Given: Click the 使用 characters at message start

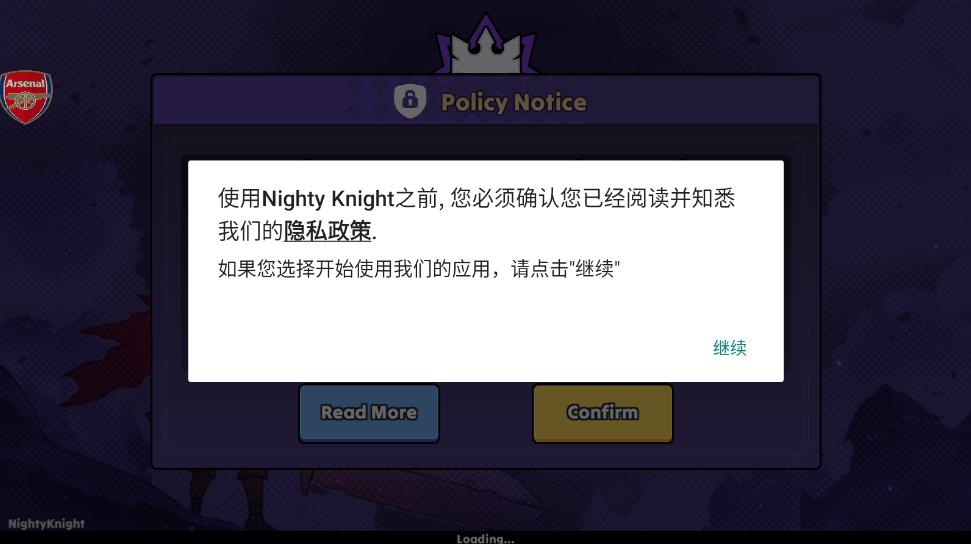Looking at the screenshot, I should tap(240, 198).
